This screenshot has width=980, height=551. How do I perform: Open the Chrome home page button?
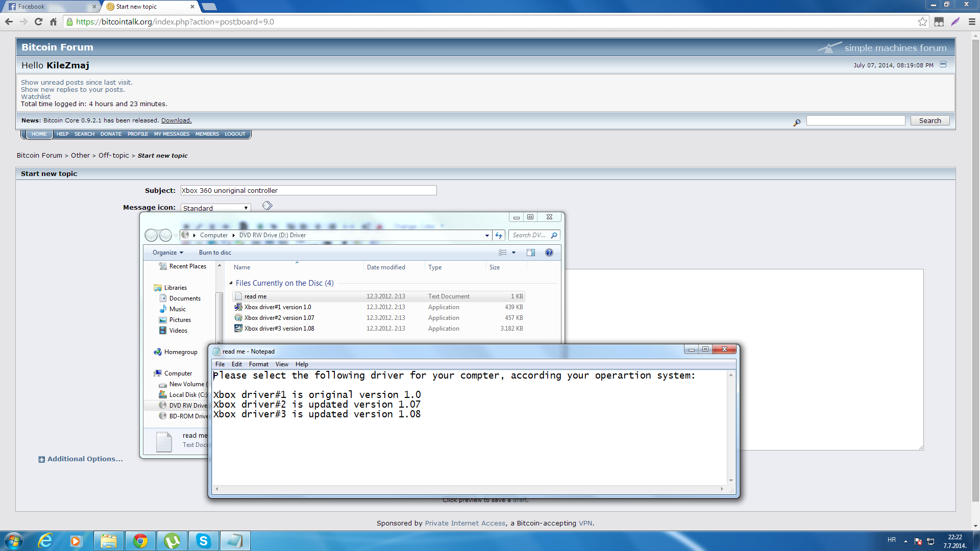click(x=53, y=22)
